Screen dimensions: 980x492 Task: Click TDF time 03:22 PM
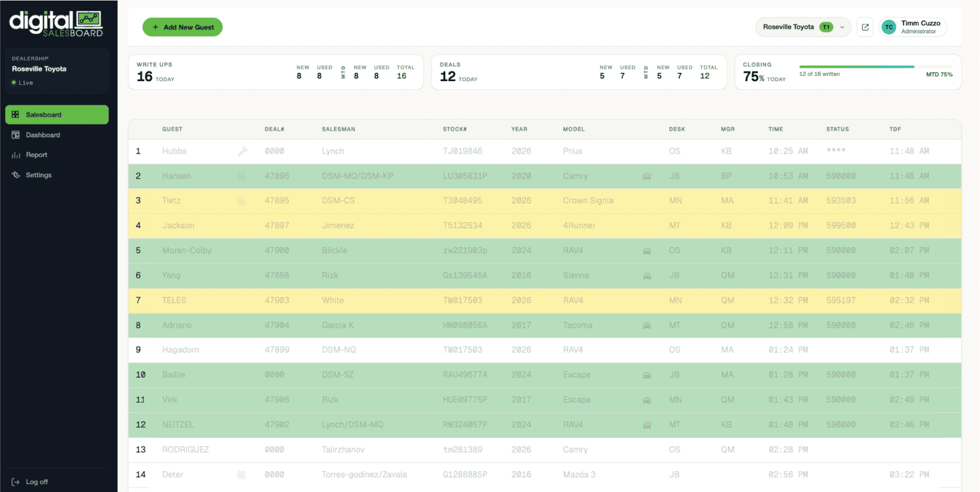coord(909,475)
